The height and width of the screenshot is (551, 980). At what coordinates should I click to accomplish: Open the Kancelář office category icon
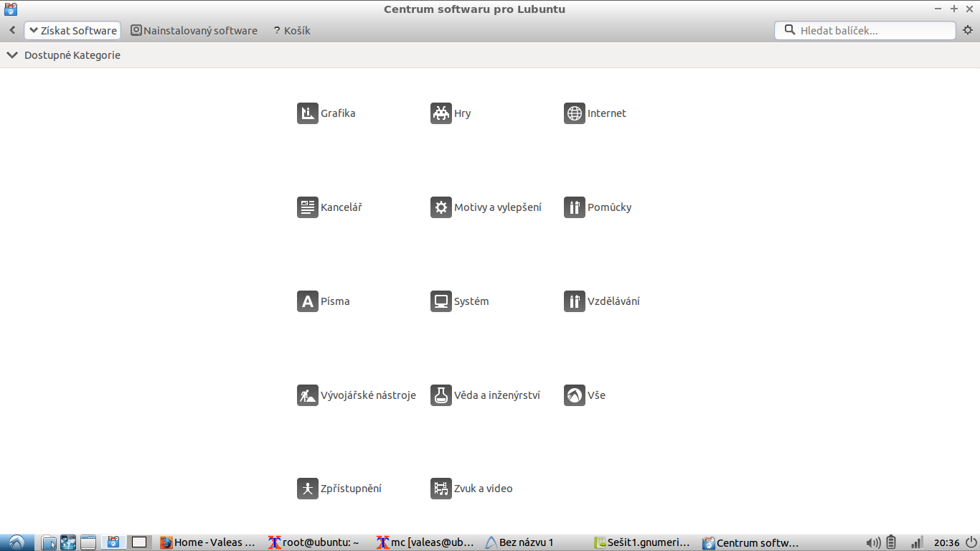[x=308, y=207]
